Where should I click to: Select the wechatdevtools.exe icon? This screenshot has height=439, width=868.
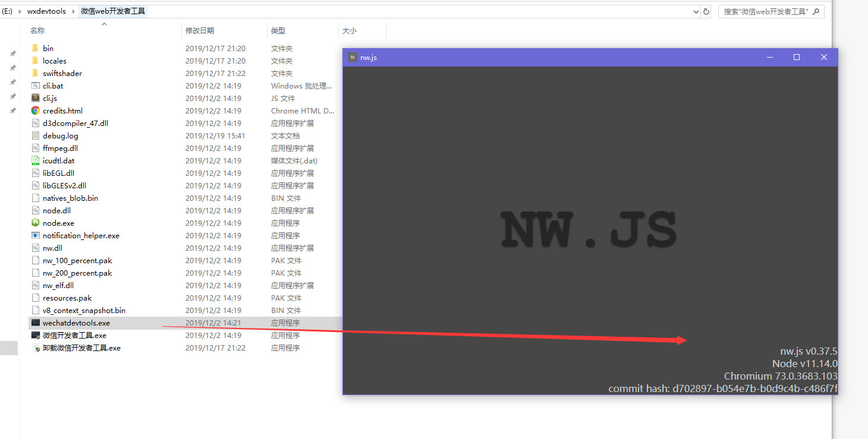pyautogui.click(x=35, y=323)
